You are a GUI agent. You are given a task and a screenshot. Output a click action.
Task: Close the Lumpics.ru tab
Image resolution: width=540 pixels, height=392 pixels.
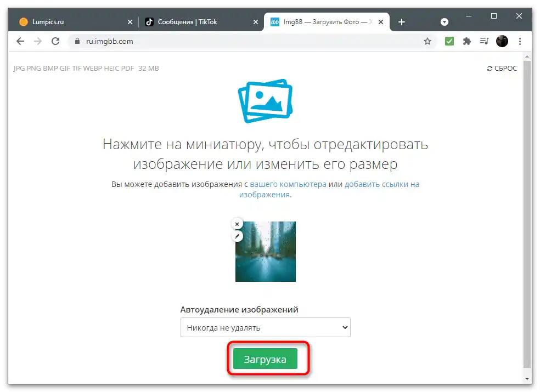(x=130, y=22)
